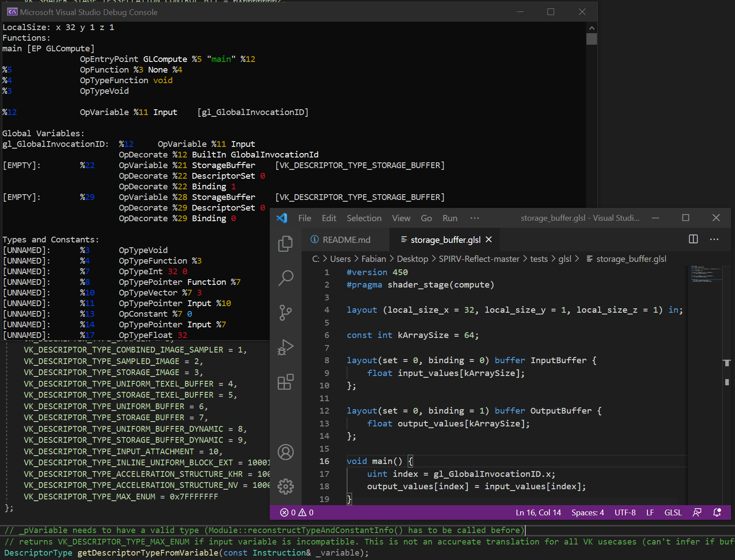Open the Manage gear menu

click(x=285, y=487)
